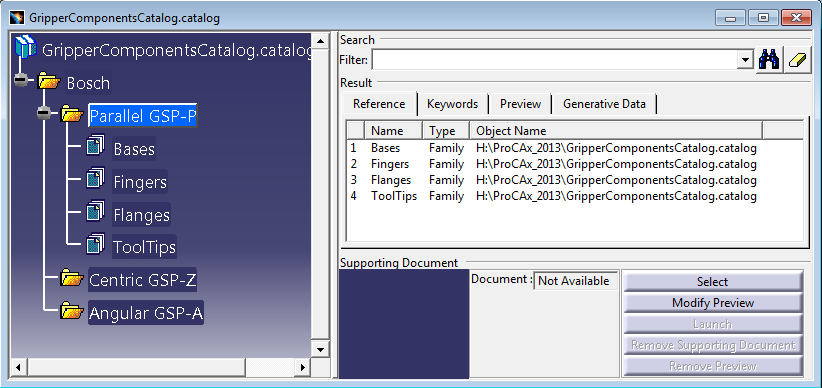822x388 pixels.
Task: Close the catalog window
Action: (796, 18)
